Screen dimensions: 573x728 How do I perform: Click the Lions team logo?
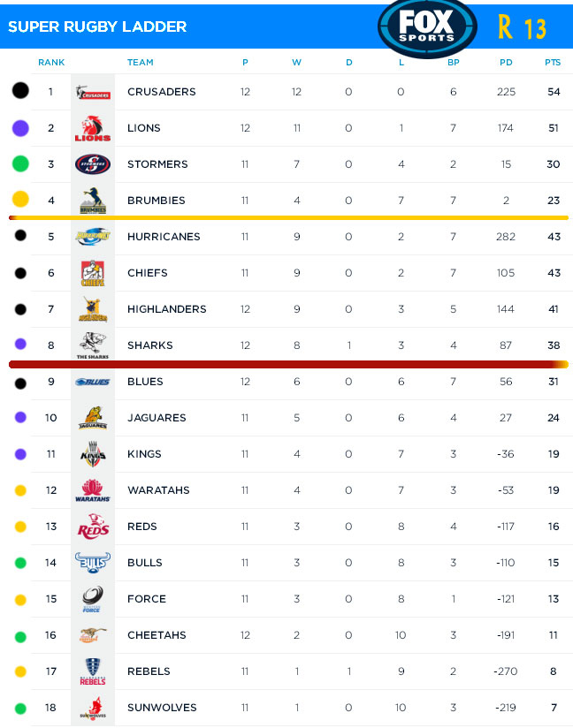[x=93, y=128]
